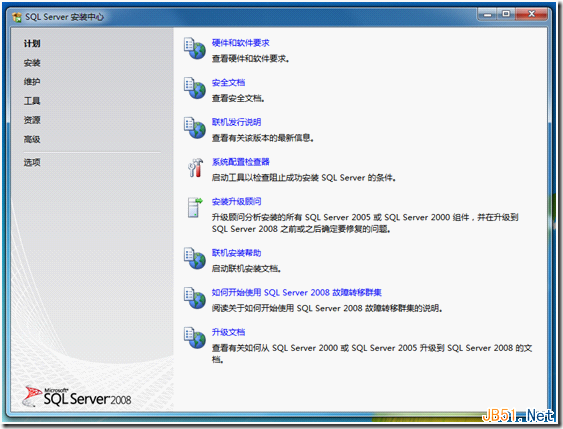Click the text 启动联机安装文档。
563x429 pixels.
coord(246,269)
